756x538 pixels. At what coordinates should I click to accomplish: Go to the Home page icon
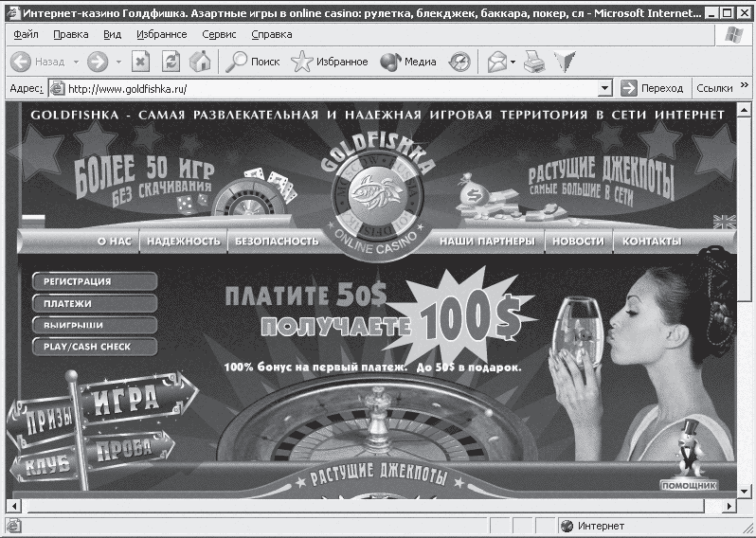200,62
